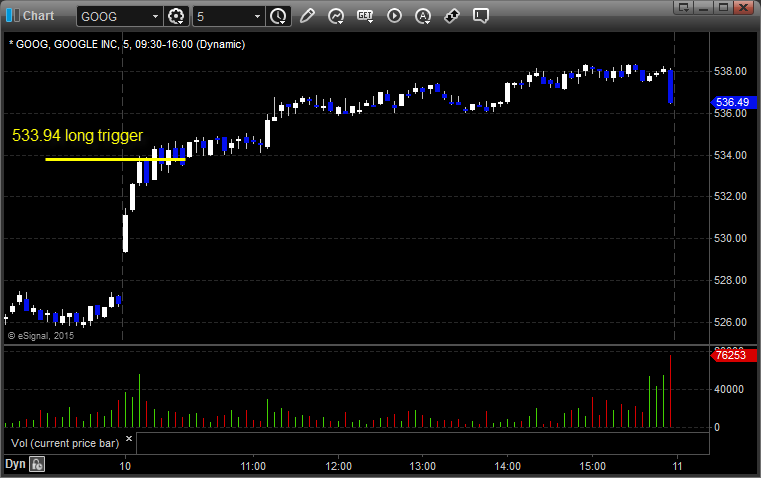
Task: Click the Dyn scaling label
Action: point(15,464)
